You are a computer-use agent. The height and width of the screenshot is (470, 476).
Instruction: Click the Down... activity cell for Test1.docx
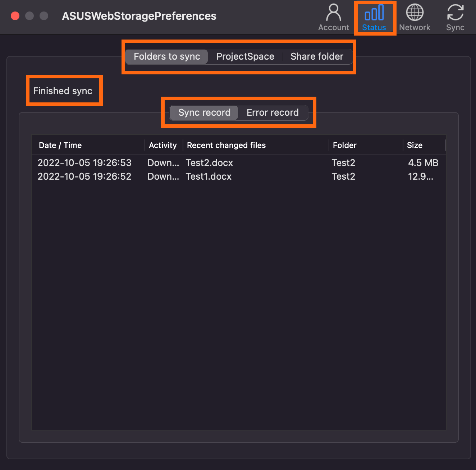163,176
